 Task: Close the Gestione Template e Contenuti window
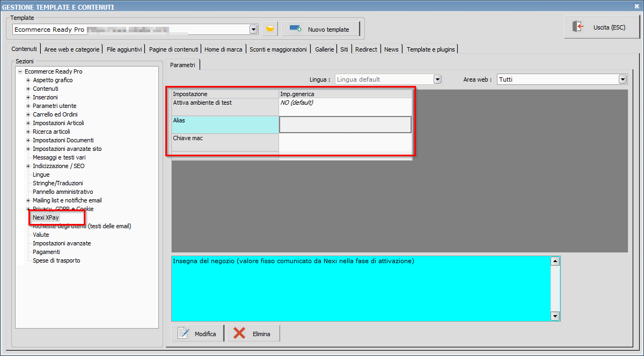(636, 6)
